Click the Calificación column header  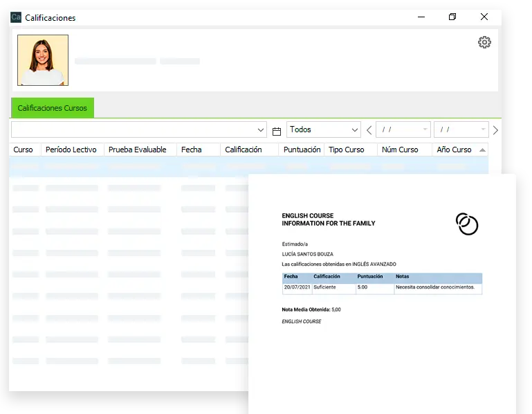pos(244,150)
